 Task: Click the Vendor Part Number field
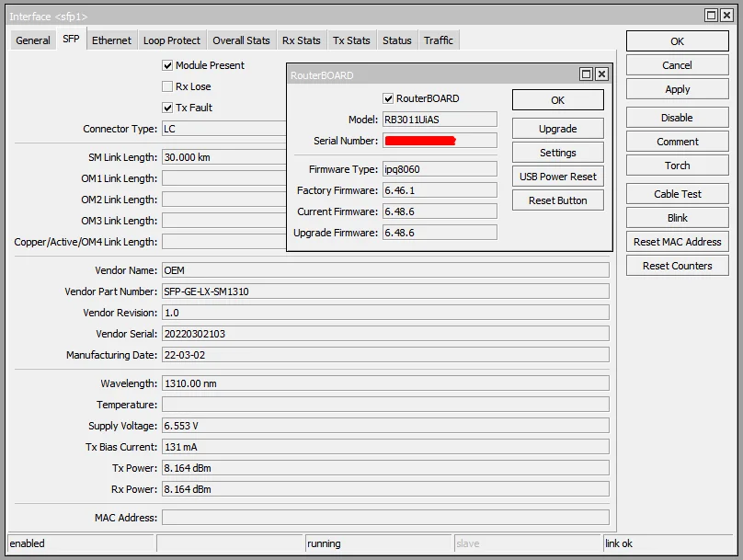pos(385,291)
